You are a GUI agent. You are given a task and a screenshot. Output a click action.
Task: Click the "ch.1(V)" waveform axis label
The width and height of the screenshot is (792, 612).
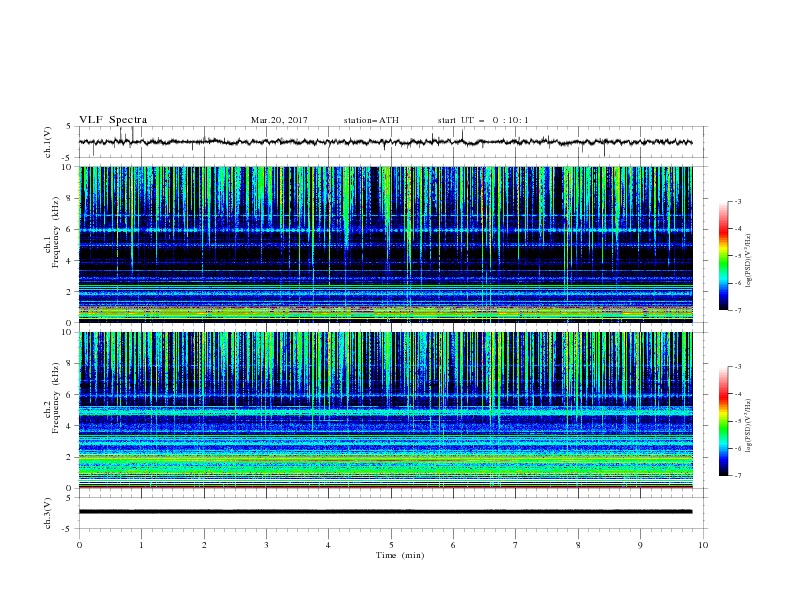(48, 142)
